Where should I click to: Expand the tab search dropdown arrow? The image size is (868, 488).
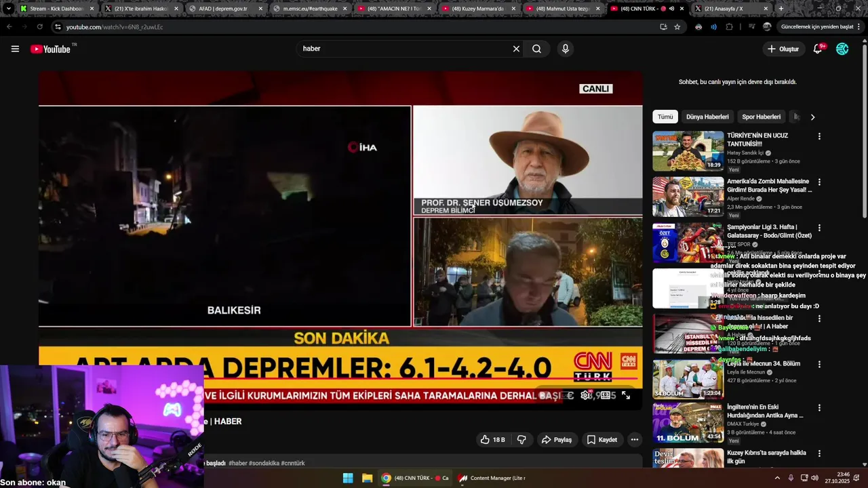coord(8,9)
